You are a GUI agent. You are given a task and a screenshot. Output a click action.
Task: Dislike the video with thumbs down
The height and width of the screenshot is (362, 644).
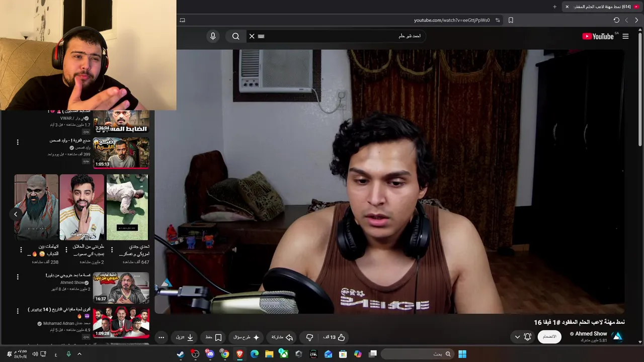309,337
